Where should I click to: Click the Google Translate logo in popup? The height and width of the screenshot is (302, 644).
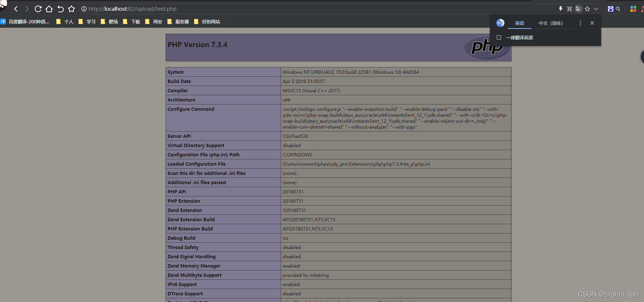click(500, 23)
